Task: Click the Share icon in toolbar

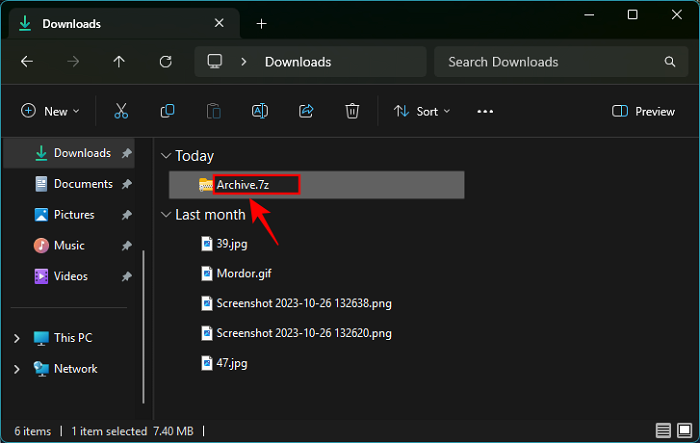Action: click(306, 111)
